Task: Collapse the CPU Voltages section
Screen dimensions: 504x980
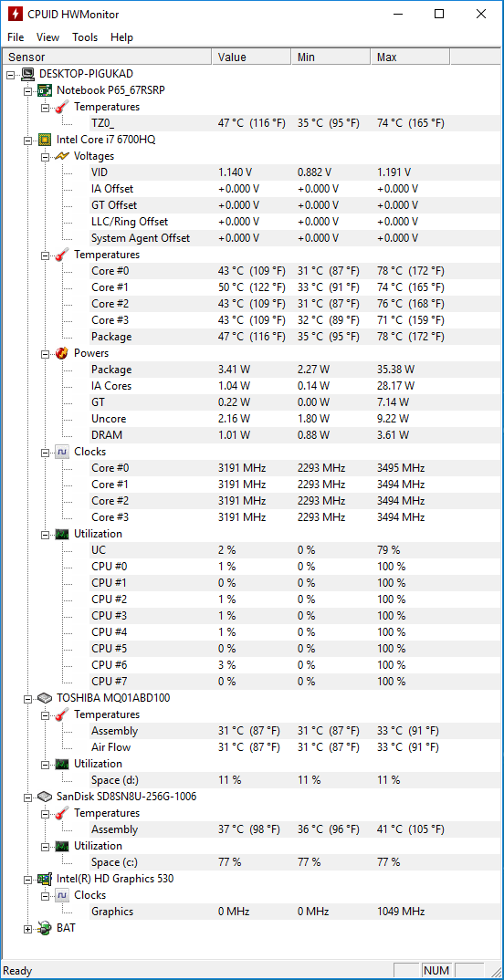Action: [45, 156]
